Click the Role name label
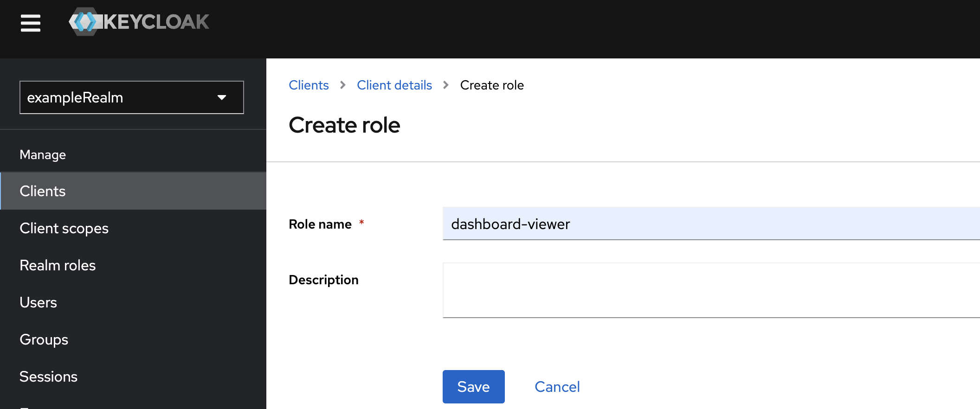The image size is (980, 409). pos(320,224)
